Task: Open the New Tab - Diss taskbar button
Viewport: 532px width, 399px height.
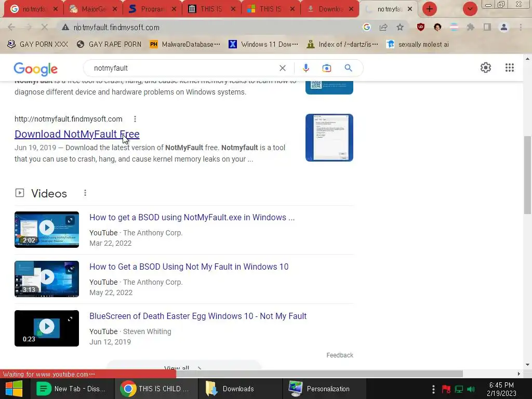Action: (71, 389)
